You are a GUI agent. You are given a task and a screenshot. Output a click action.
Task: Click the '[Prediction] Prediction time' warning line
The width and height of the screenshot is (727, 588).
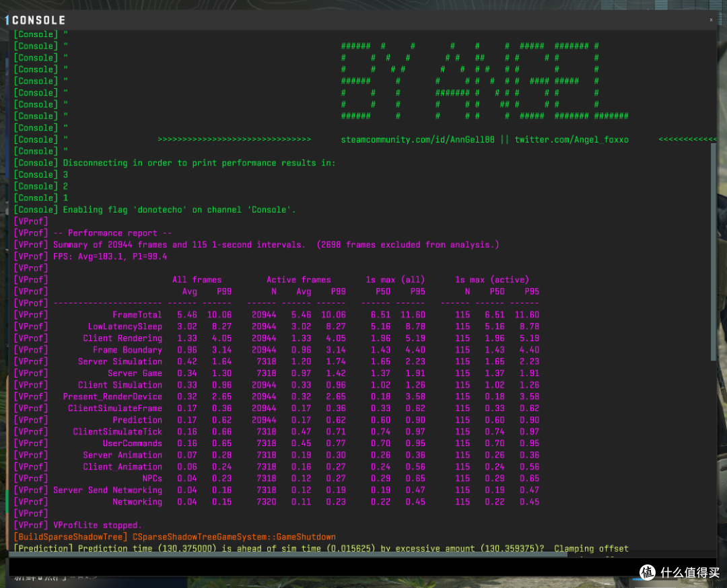321,548
